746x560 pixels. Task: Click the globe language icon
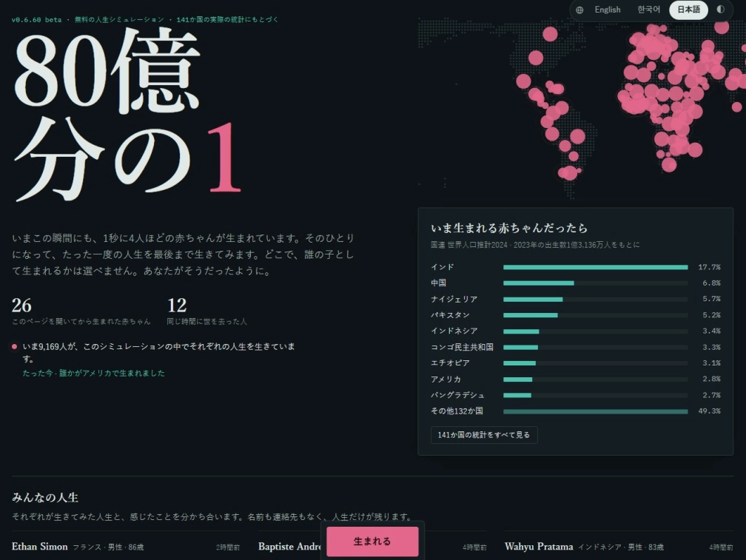coord(579,10)
